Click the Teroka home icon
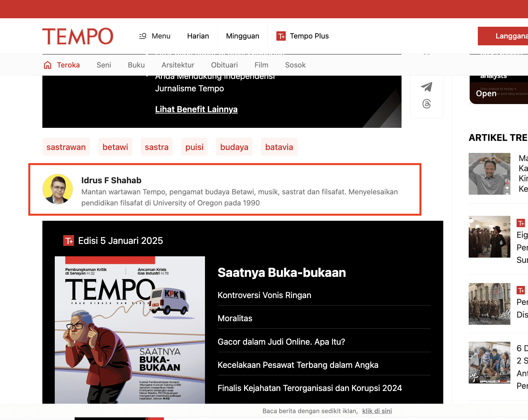Viewport: 528px width, 420px height. (48, 65)
